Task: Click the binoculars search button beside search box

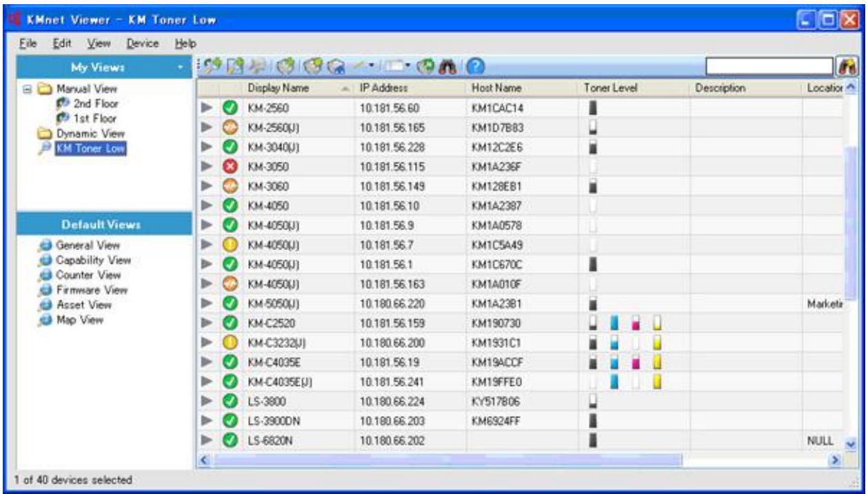Action: click(x=847, y=67)
